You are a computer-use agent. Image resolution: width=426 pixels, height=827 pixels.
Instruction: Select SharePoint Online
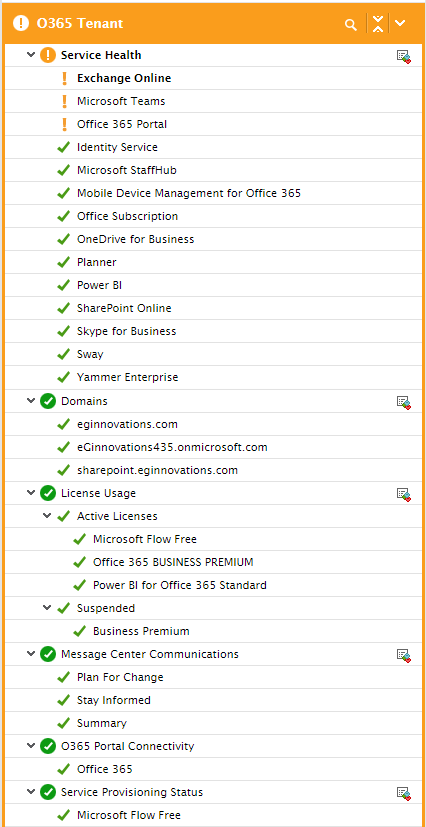point(124,308)
